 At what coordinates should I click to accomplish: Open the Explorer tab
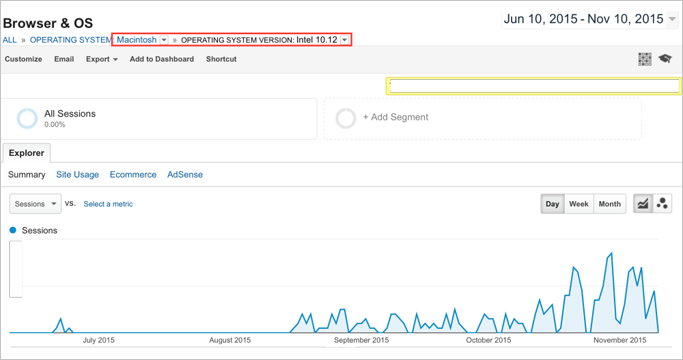click(27, 153)
